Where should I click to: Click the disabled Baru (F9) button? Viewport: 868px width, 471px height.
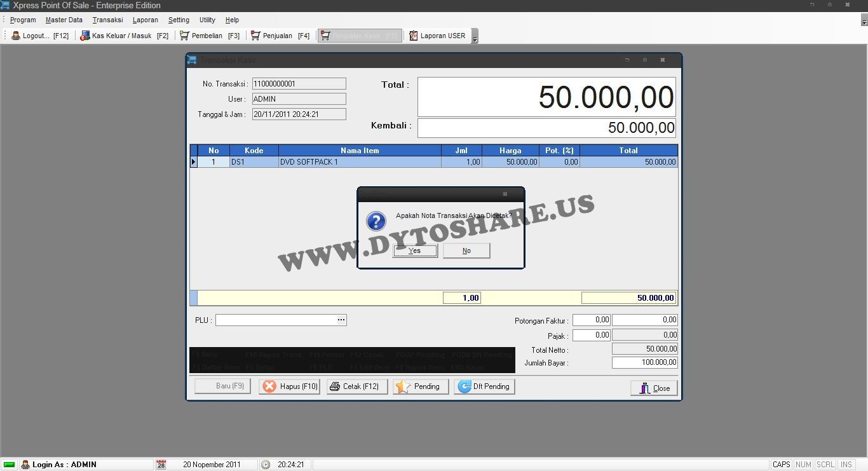click(222, 386)
